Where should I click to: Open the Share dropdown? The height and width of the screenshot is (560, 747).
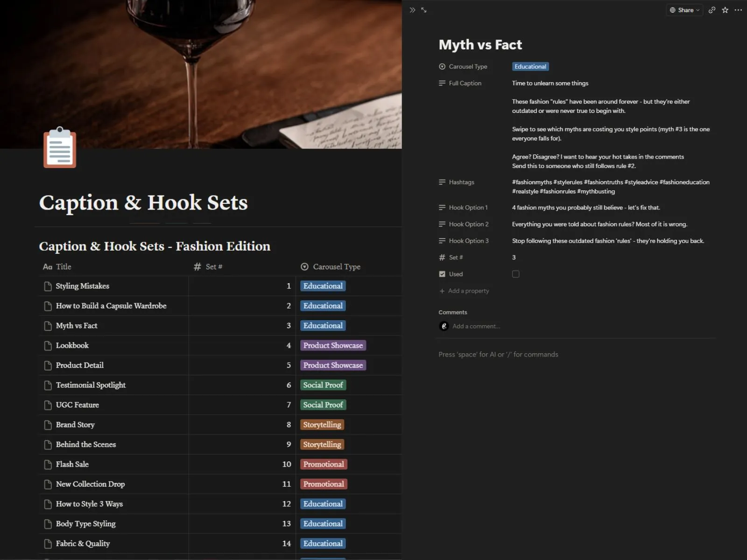pos(684,10)
